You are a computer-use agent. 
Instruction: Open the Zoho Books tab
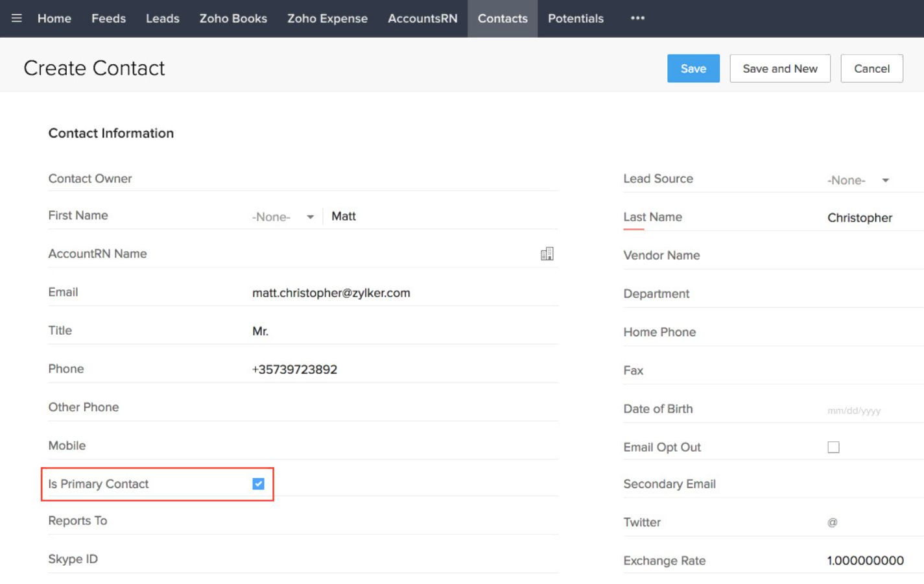(233, 18)
